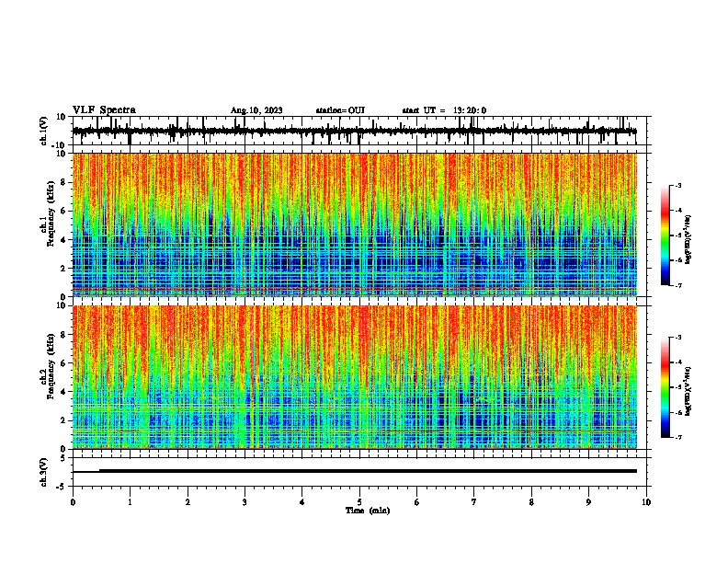Click the '8' kHz tick on ch.1 frequency axis
Viewport: 728px width, 563px height.
(63, 182)
